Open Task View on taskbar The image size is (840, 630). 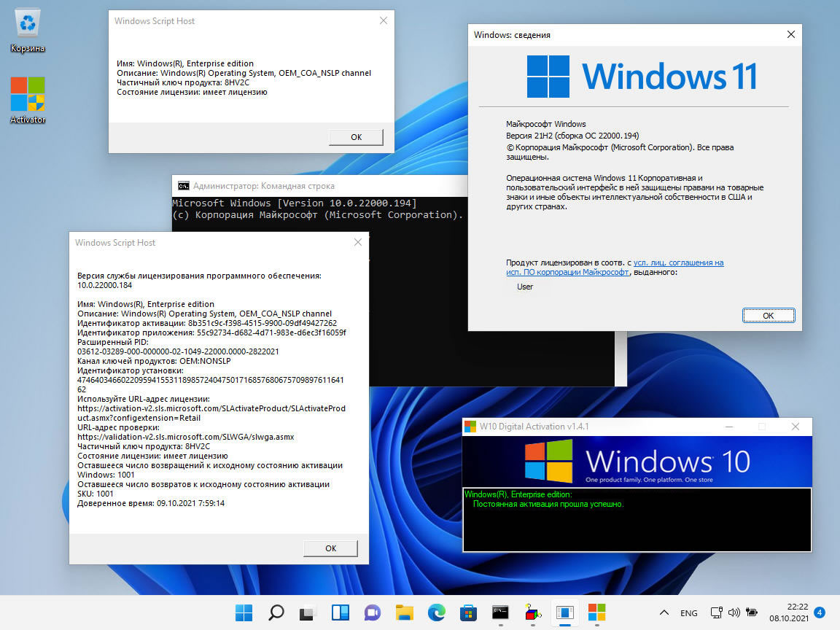tap(308, 612)
